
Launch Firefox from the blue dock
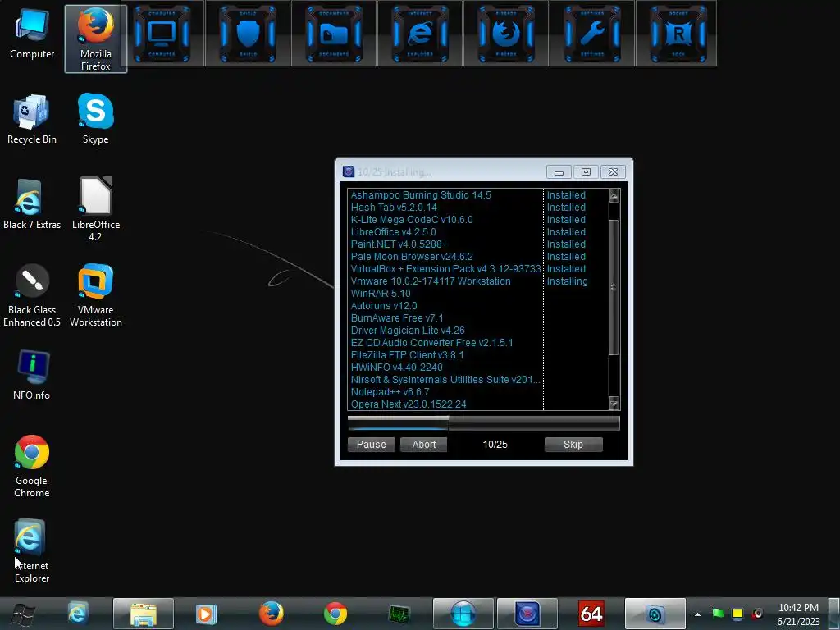point(505,34)
